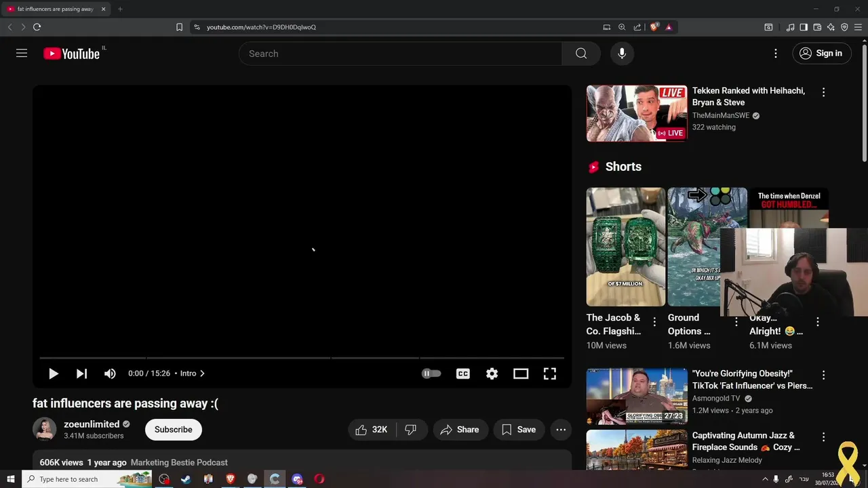This screenshot has width=868, height=488.
Task: Open Leo AI assistant
Action: 831,27
